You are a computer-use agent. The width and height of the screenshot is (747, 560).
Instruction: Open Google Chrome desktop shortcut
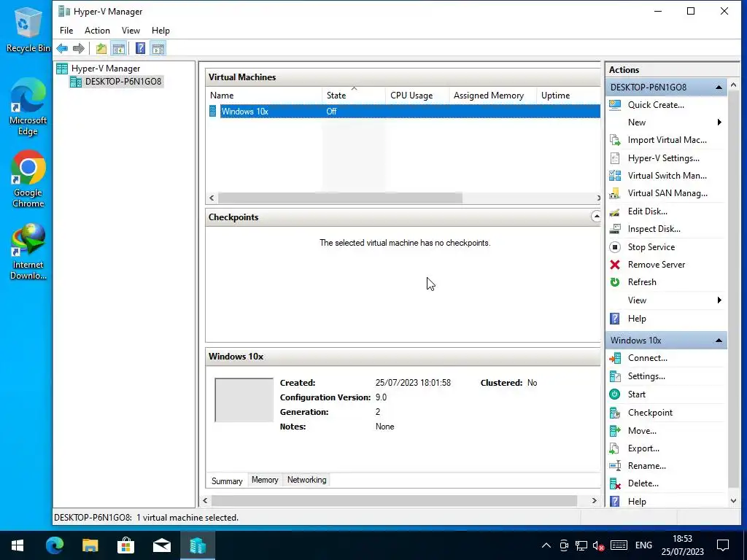[28, 179]
